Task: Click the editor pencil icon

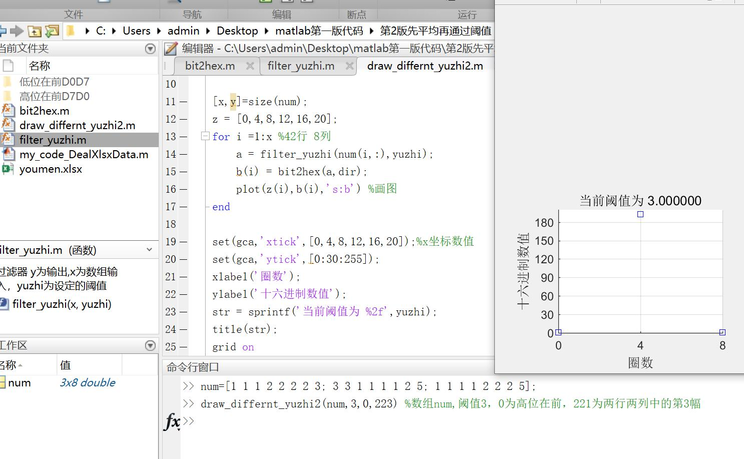Action: (x=171, y=48)
